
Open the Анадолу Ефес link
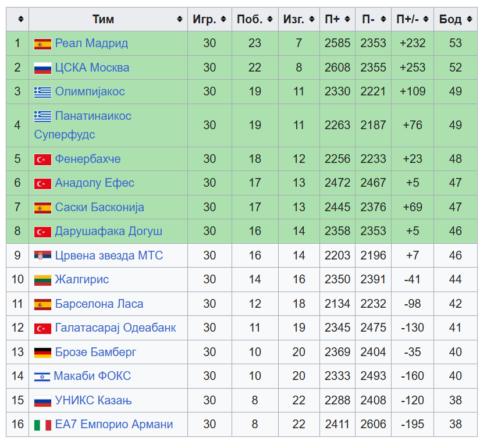coord(94,183)
